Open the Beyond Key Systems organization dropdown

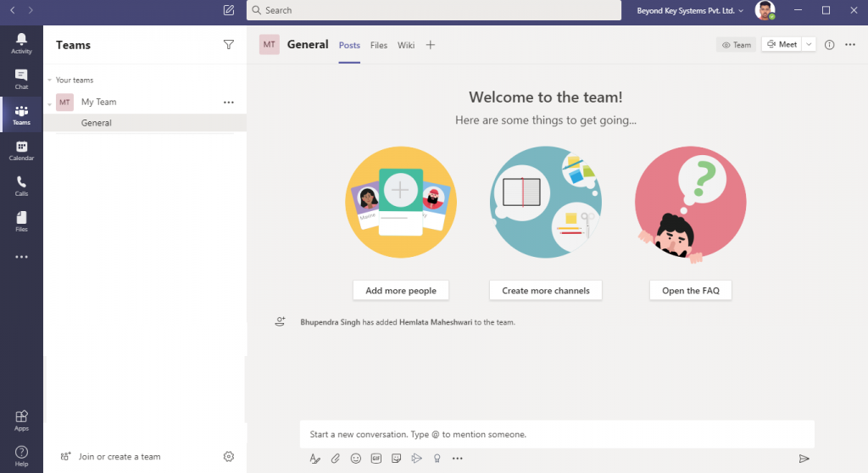point(690,10)
